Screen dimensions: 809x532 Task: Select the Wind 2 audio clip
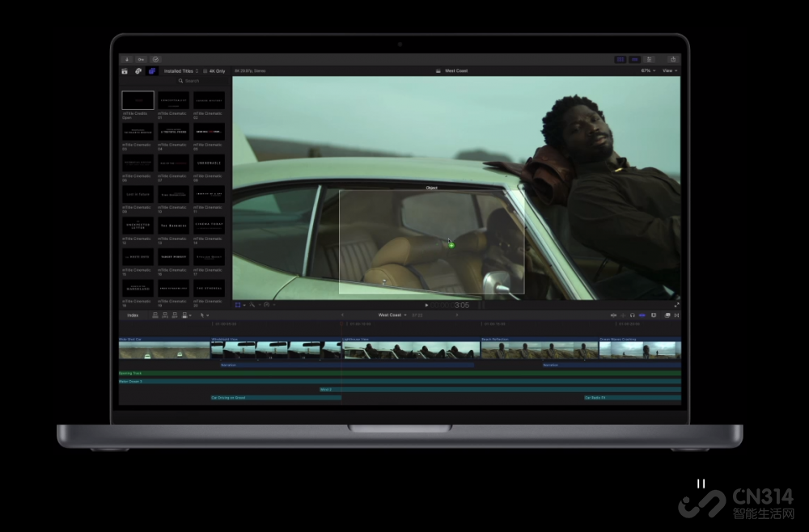click(x=500, y=390)
